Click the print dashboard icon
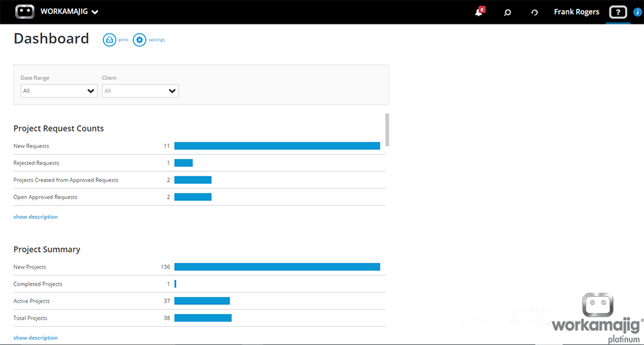Viewport: 644px width, 345px height. pyautogui.click(x=109, y=40)
